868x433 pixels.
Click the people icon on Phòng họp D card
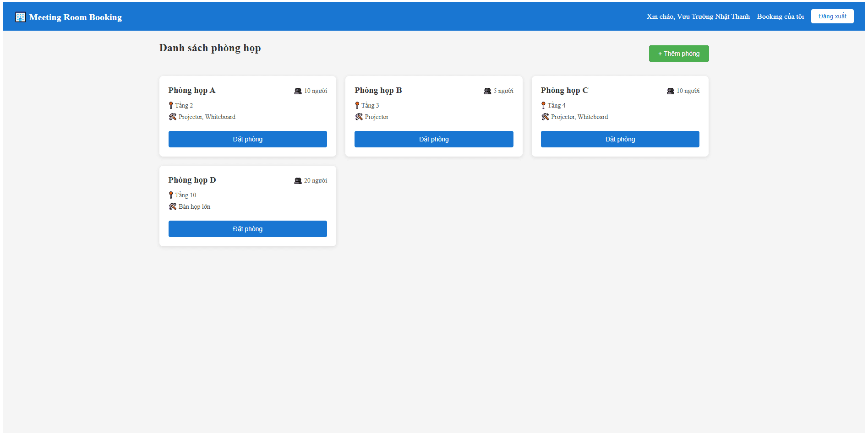(x=298, y=181)
